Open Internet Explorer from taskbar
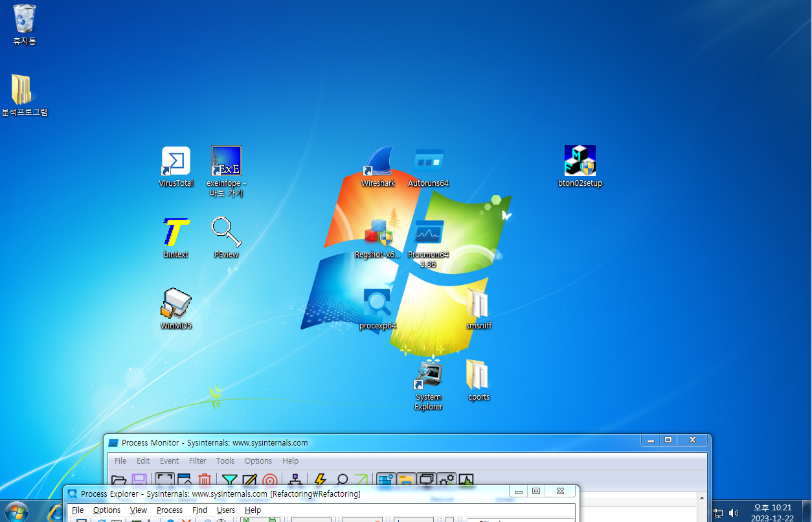This screenshot has width=812, height=522. [x=56, y=512]
